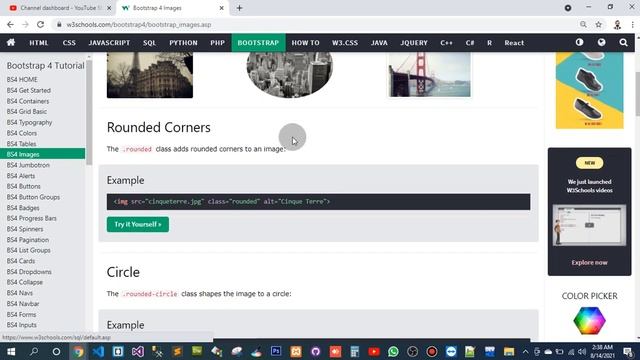The height and width of the screenshot is (360, 640).
Task: Click the circular New York city image
Action: (290, 74)
